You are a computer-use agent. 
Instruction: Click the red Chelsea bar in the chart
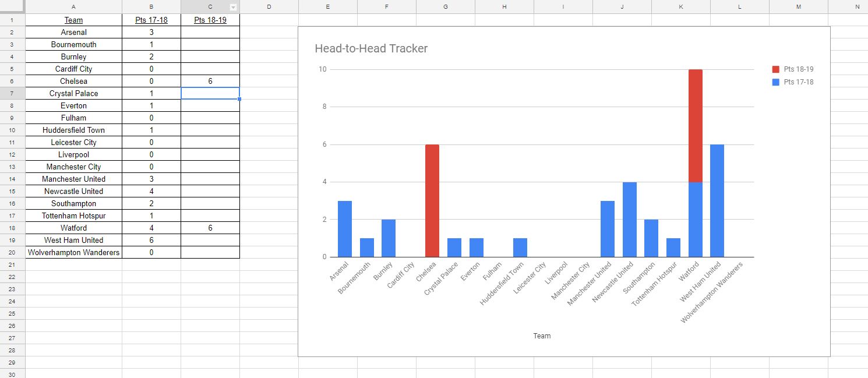(432, 201)
